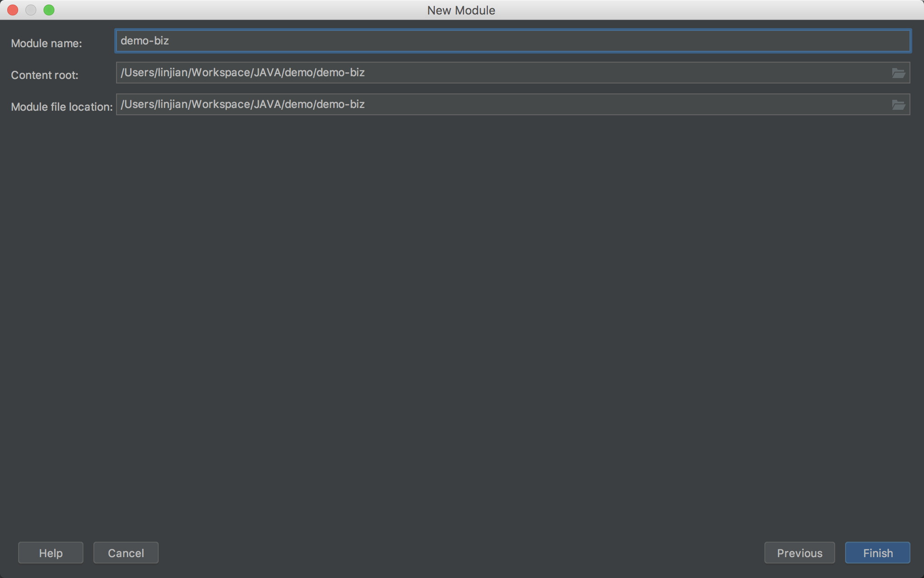Image resolution: width=924 pixels, height=578 pixels.
Task: Click the Finish button to create module
Action: coord(877,553)
